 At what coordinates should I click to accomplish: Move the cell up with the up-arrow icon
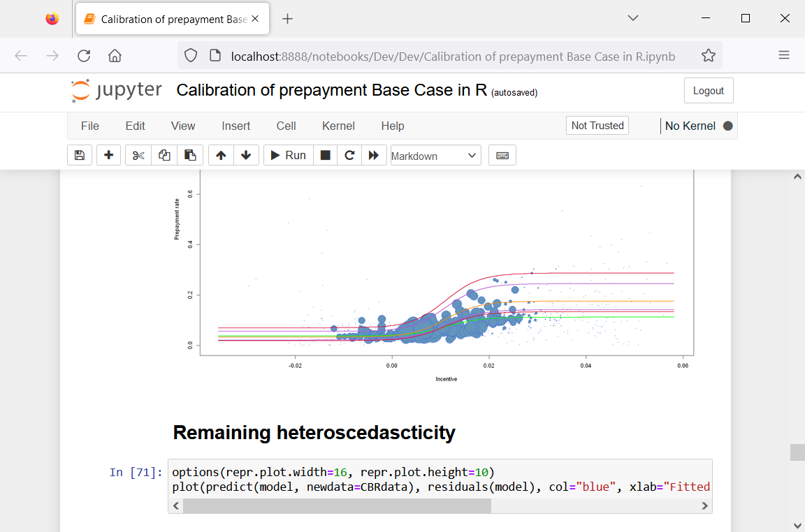(220, 154)
